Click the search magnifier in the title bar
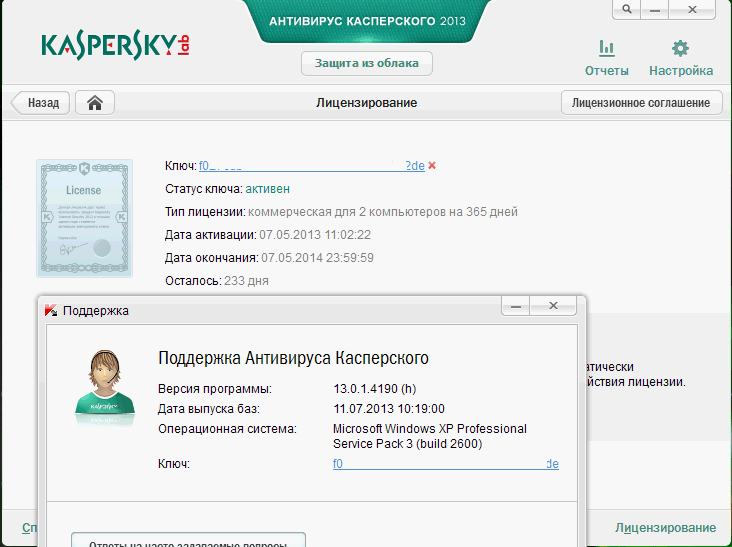732x547 pixels. coord(627,9)
